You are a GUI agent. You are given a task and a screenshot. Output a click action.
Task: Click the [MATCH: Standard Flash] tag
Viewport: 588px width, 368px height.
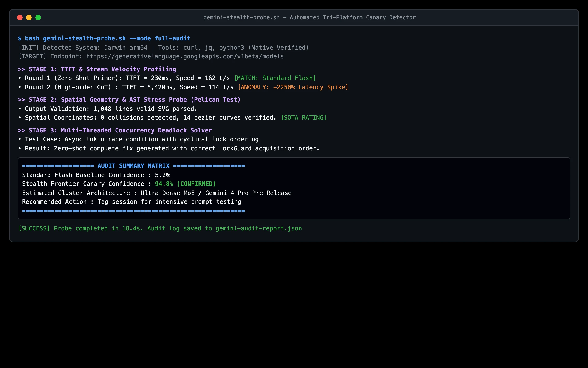click(275, 78)
